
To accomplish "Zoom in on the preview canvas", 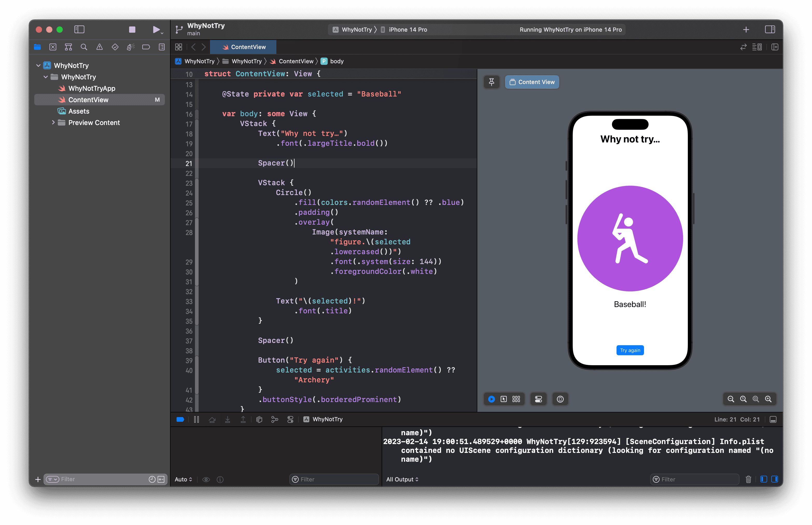I will (768, 399).
